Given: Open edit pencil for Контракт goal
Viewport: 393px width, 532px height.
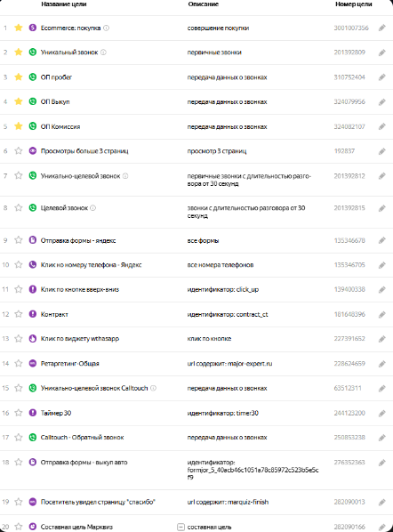Looking at the screenshot, I should click(x=382, y=315).
